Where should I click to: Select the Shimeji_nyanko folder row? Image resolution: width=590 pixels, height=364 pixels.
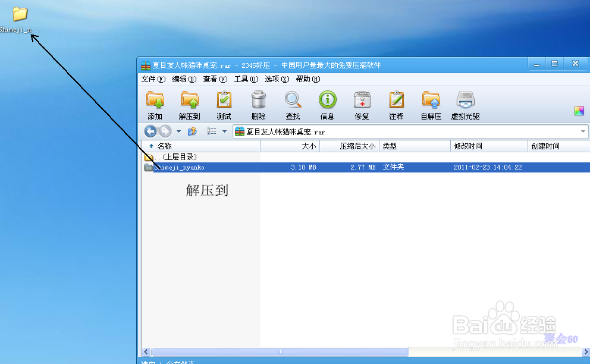point(366,167)
